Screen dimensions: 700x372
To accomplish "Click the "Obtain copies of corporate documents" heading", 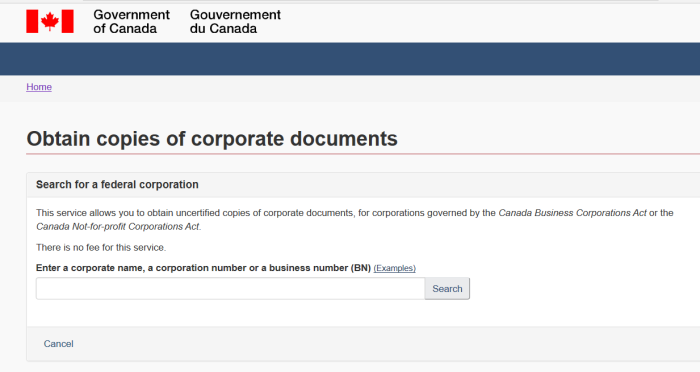I will (212, 139).
